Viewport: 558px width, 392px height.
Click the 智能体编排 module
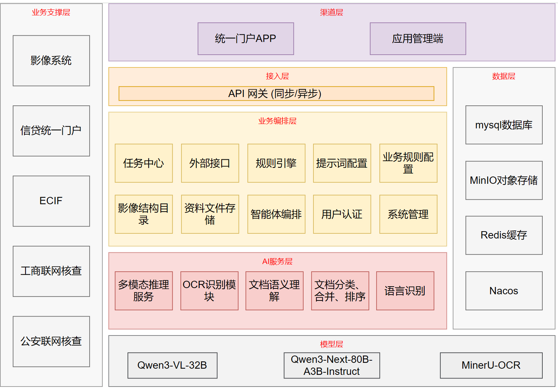pos(276,214)
